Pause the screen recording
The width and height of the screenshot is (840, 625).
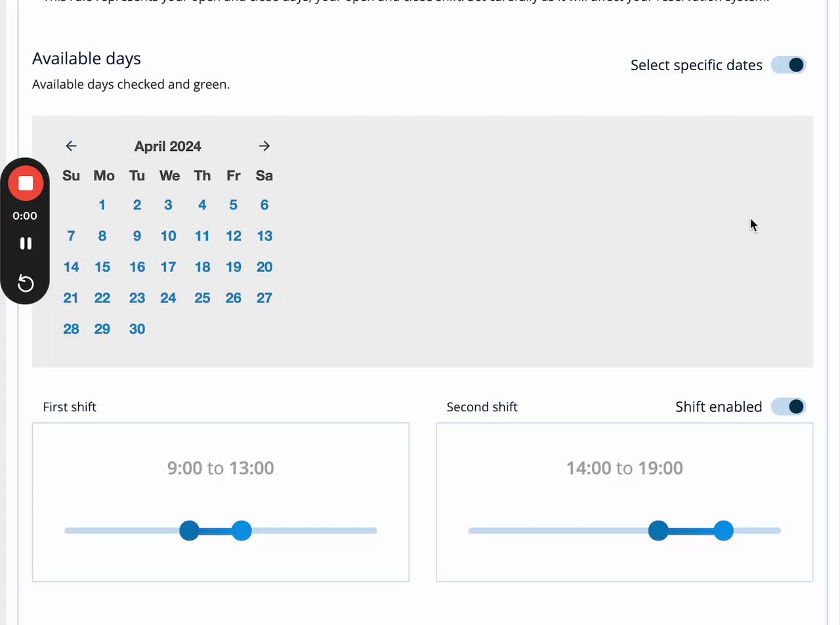pyautogui.click(x=26, y=243)
